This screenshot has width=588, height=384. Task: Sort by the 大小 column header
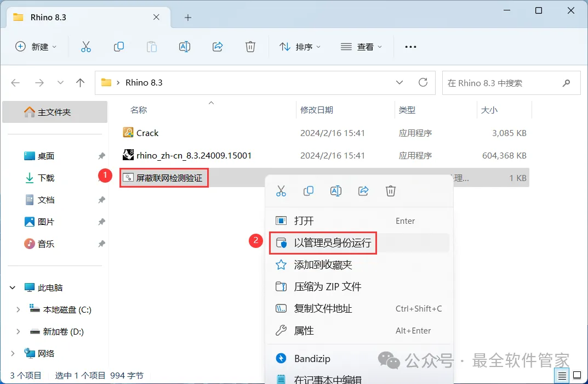tap(489, 110)
